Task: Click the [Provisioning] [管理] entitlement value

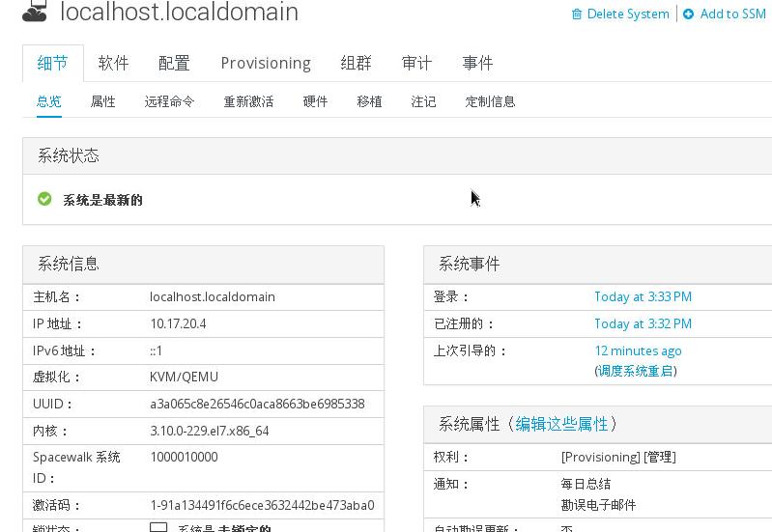Action: pos(618,458)
